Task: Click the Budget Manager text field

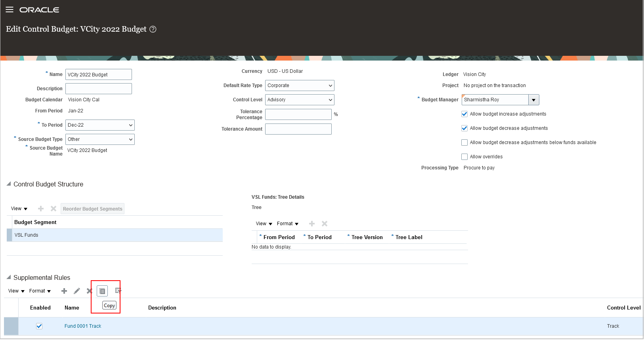Action: coord(495,100)
